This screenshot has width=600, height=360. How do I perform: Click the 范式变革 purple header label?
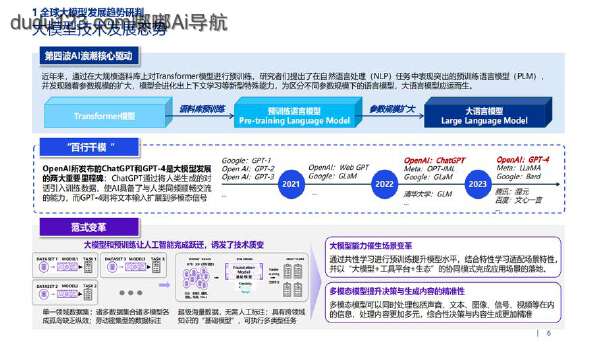pos(89,227)
